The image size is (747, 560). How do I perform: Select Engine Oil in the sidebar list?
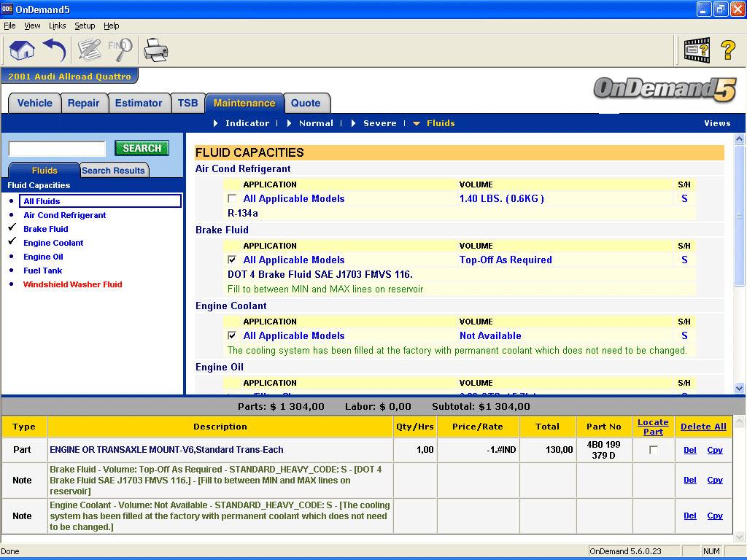(x=43, y=257)
